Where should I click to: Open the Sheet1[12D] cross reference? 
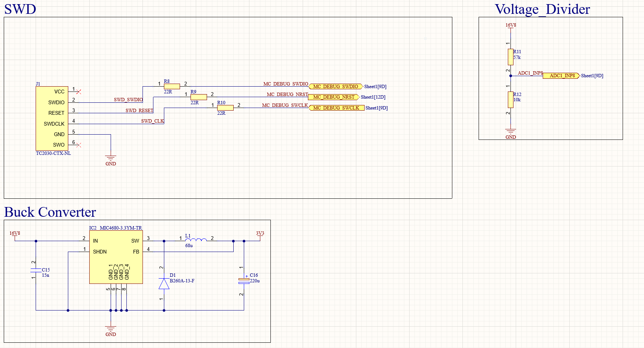point(373,97)
